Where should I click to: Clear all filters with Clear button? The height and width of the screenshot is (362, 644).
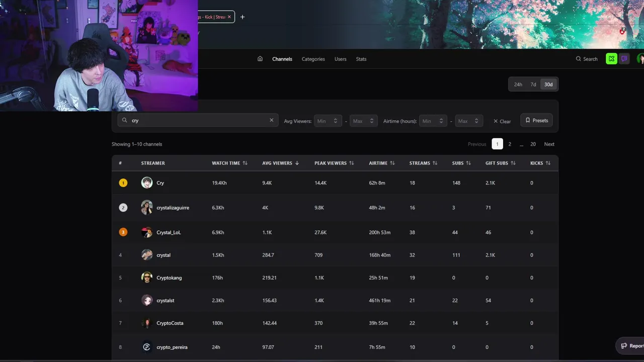pos(502,121)
